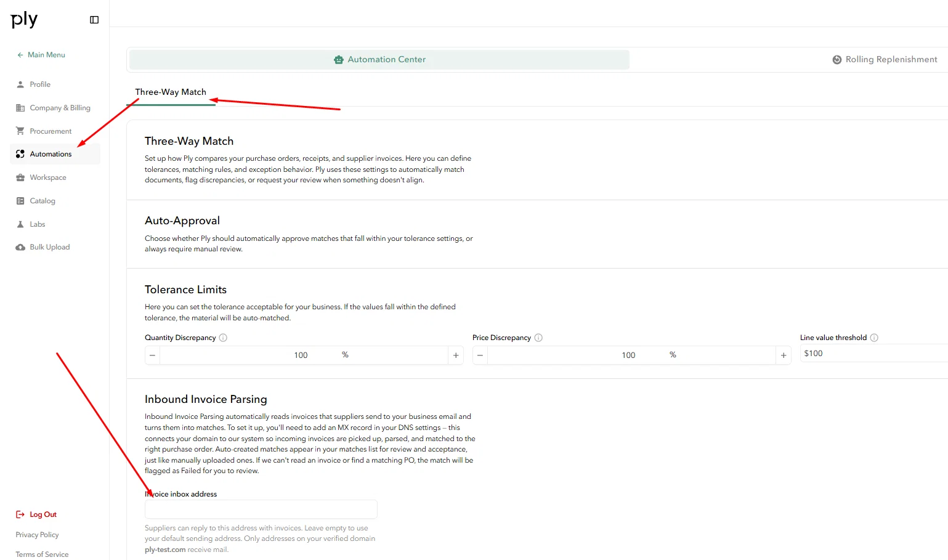Click the Automations icon
This screenshot has height=560, width=948.
click(x=20, y=154)
